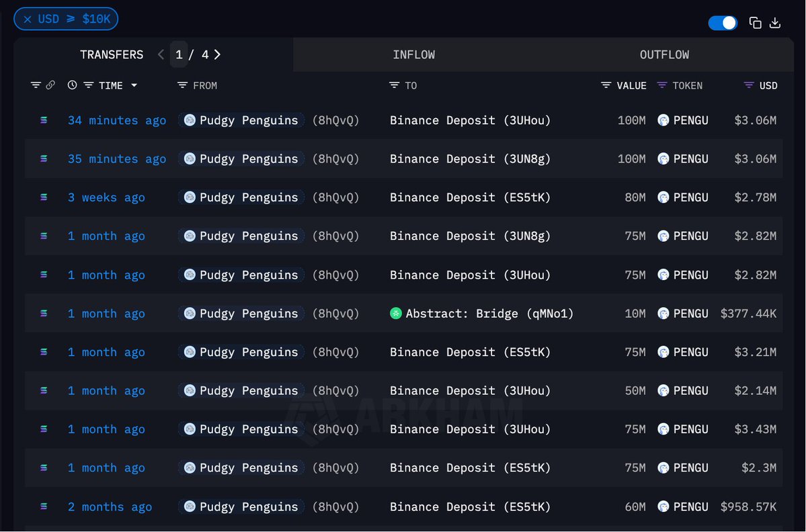
Task: Select the 80M value cell
Action: (635, 197)
